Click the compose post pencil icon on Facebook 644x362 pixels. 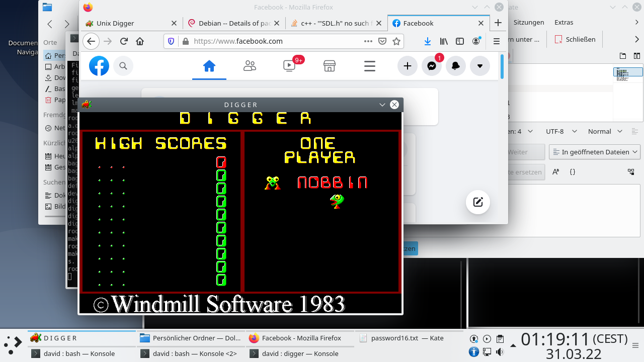point(477,202)
